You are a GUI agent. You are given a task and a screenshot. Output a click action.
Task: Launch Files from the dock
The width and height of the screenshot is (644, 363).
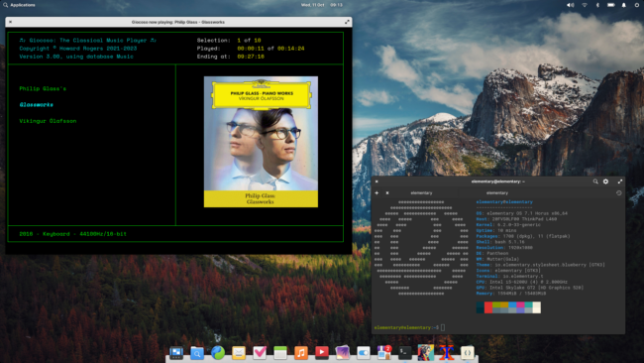(x=197, y=353)
